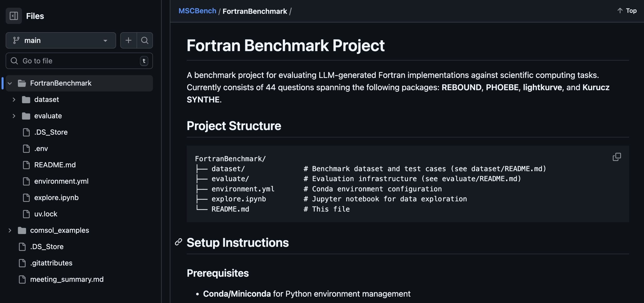Click the Setup Instructions anchor link icon
Viewport: 644px width, 303px height.
click(x=179, y=242)
